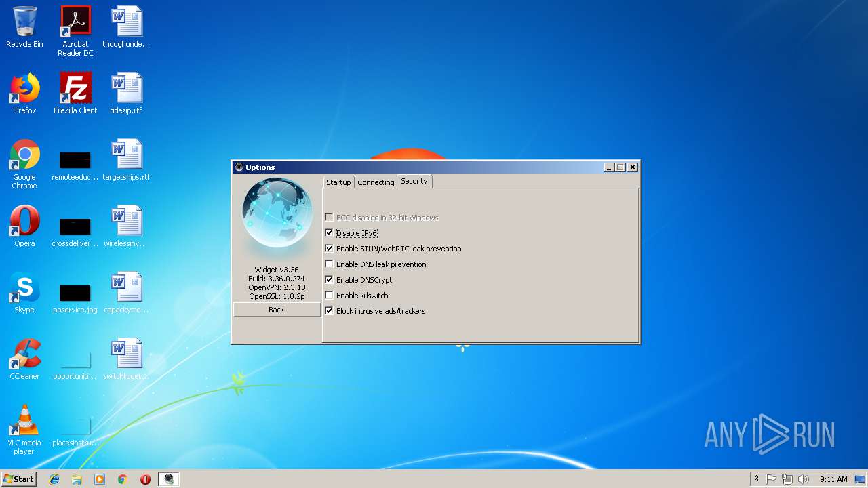
Task: Select the thoughunde Word document icon
Action: (126, 27)
